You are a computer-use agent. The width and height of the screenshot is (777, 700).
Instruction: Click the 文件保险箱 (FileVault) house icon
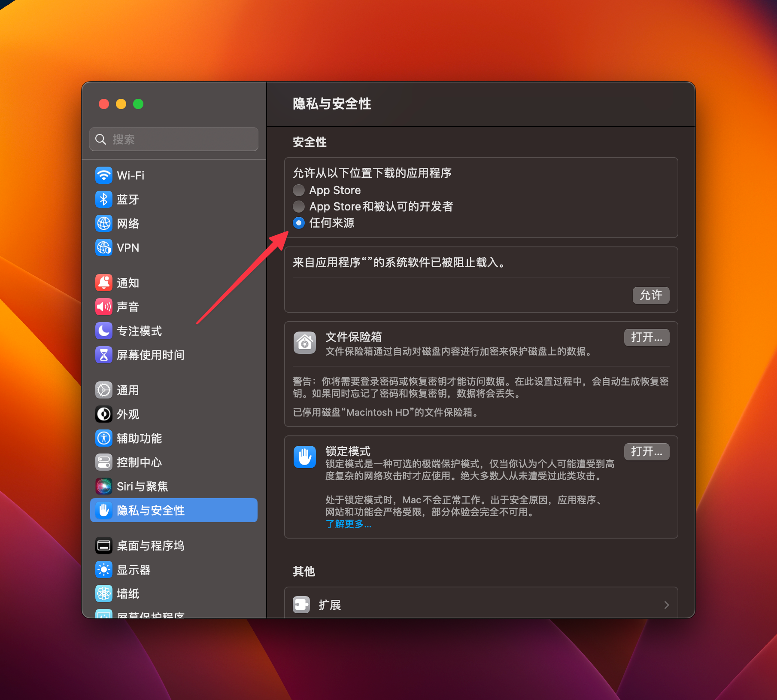[x=305, y=342]
